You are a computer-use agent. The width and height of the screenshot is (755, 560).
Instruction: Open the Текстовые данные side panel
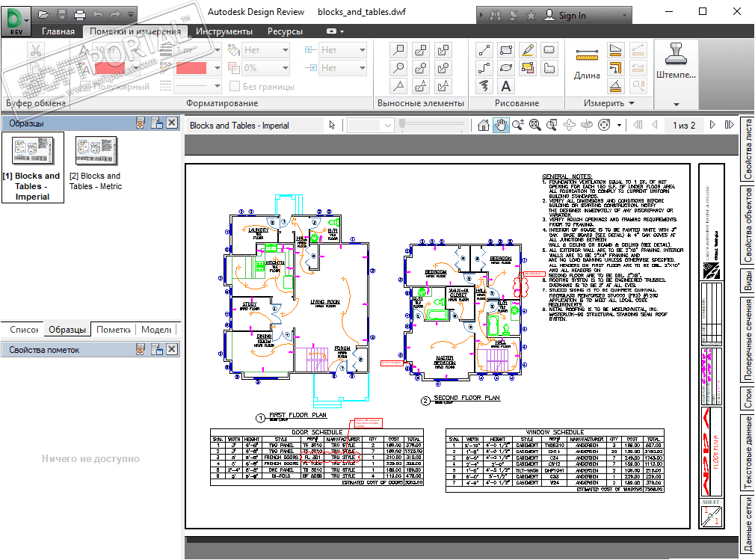pyautogui.click(x=748, y=452)
